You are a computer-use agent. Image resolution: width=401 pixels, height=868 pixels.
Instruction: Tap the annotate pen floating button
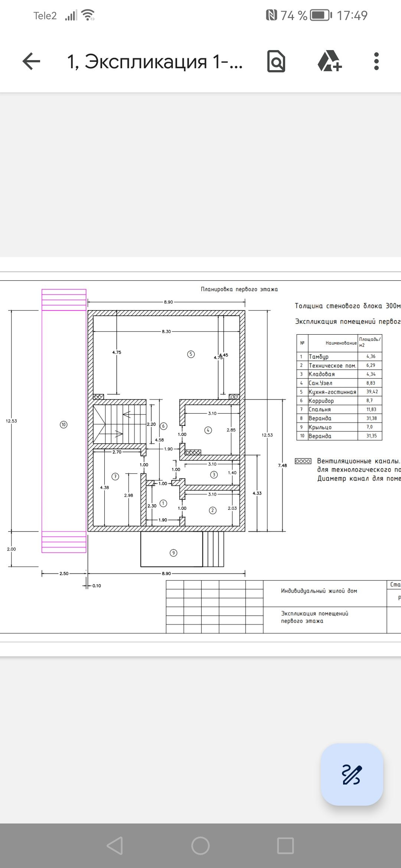pyautogui.click(x=352, y=774)
